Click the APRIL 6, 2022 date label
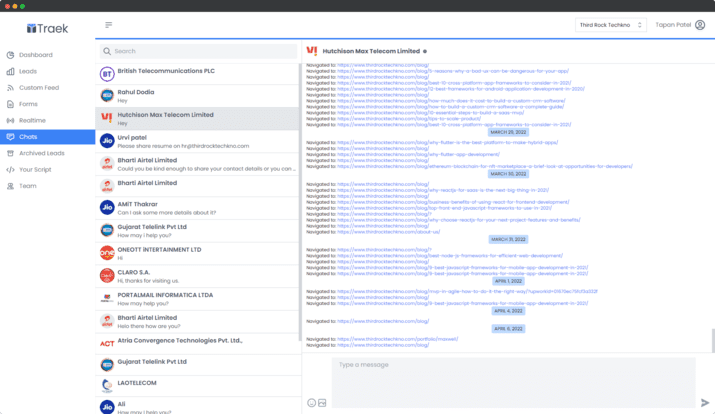This screenshot has width=715, height=414. coord(508,329)
